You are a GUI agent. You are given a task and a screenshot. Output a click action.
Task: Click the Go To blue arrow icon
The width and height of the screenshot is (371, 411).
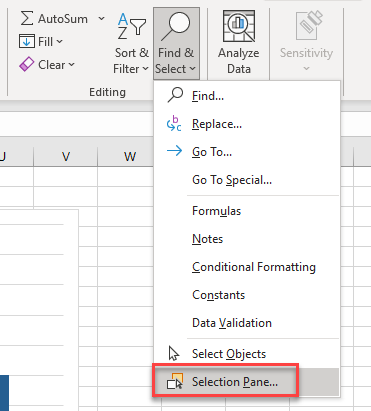point(174,151)
